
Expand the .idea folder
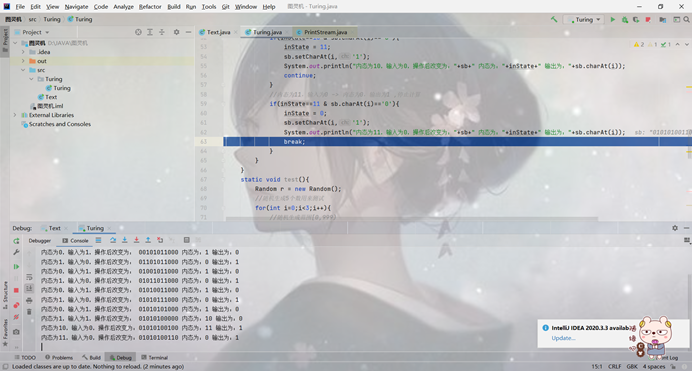(x=23, y=52)
